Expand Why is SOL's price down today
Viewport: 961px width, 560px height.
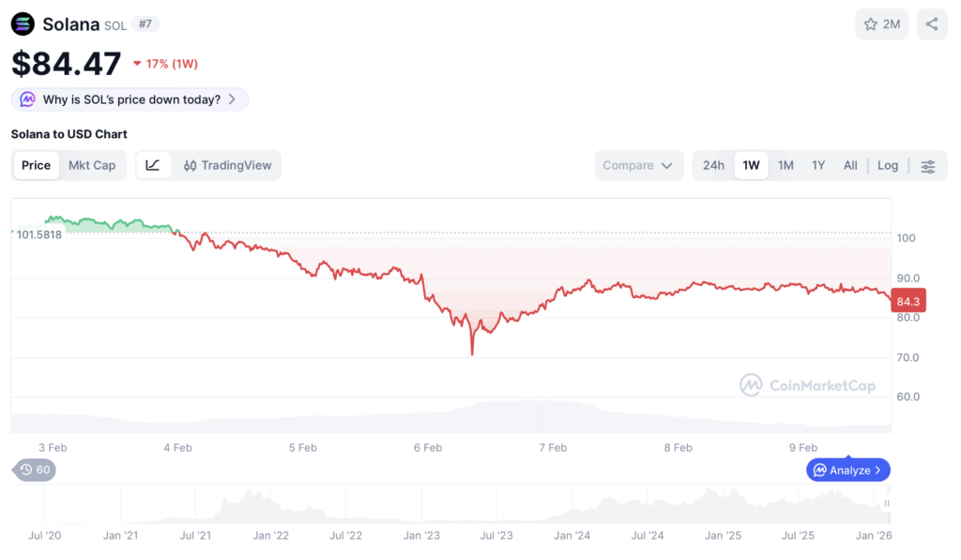pos(130,99)
